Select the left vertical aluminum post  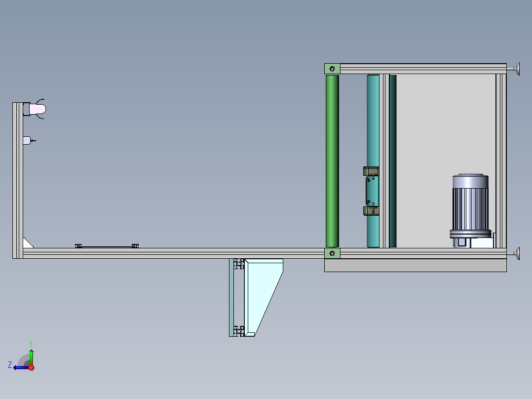point(18,180)
